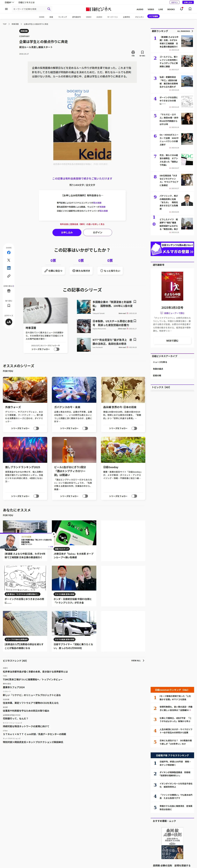197x868 pixels.
Task: Click the メルマガの登録 banner
Action: (x=172, y=249)
